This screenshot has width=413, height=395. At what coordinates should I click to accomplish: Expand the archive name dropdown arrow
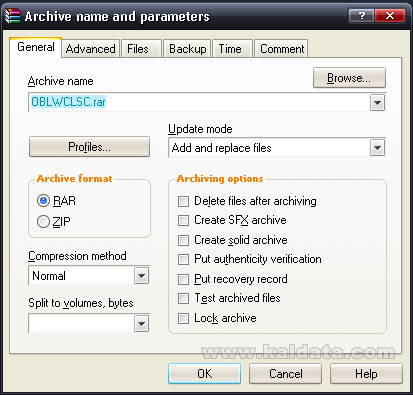coord(377,102)
